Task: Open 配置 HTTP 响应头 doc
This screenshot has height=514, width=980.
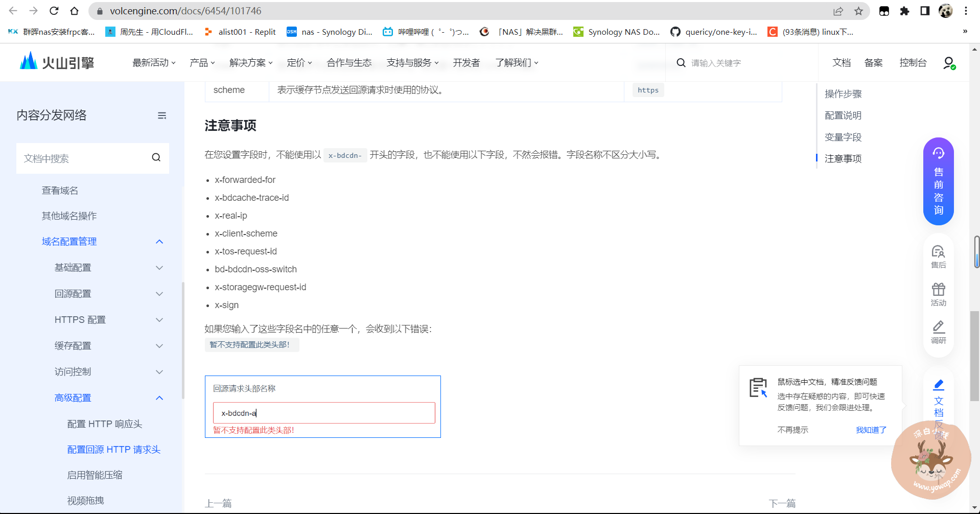Action: [x=105, y=424]
